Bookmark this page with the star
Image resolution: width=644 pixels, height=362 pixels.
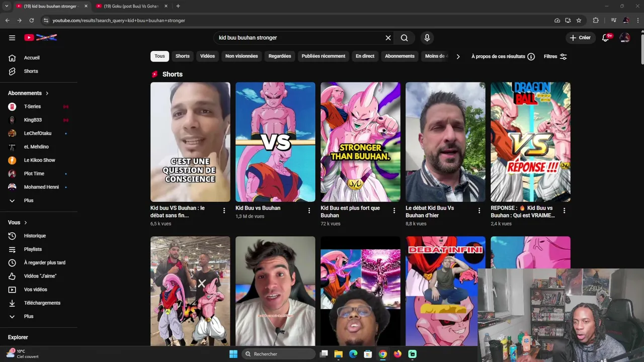pyautogui.click(x=579, y=20)
